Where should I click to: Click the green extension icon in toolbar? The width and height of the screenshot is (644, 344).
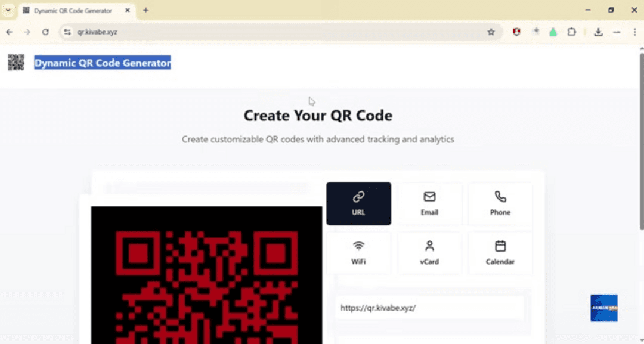[x=553, y=32]
